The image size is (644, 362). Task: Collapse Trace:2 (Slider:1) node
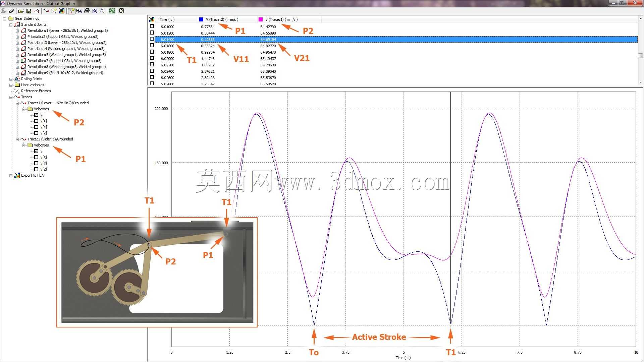click(17, 139)
